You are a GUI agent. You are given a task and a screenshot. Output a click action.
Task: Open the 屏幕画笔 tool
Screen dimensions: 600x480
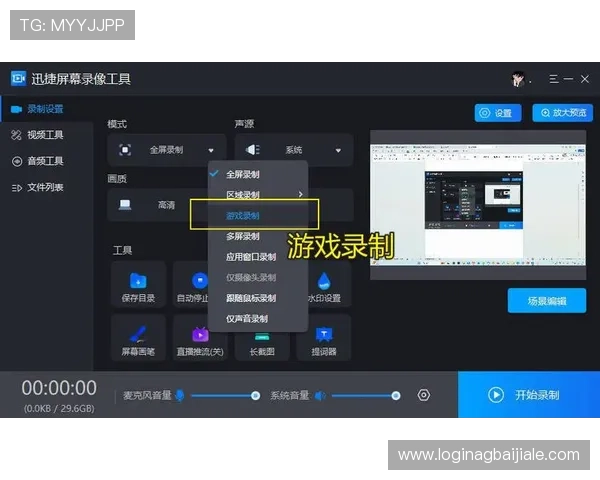coord(138,338)
